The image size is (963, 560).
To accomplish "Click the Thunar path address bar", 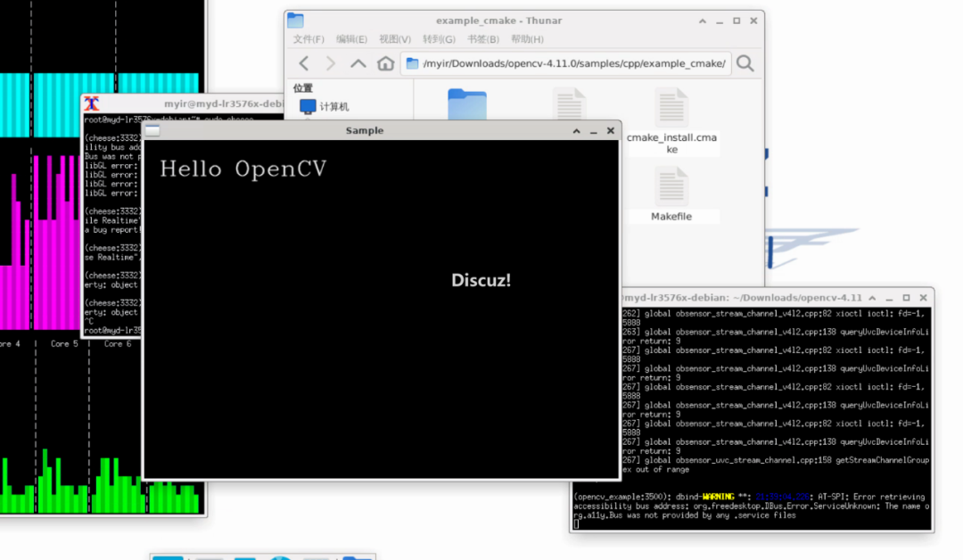I will pyautogui.click(x=571, y=63).
